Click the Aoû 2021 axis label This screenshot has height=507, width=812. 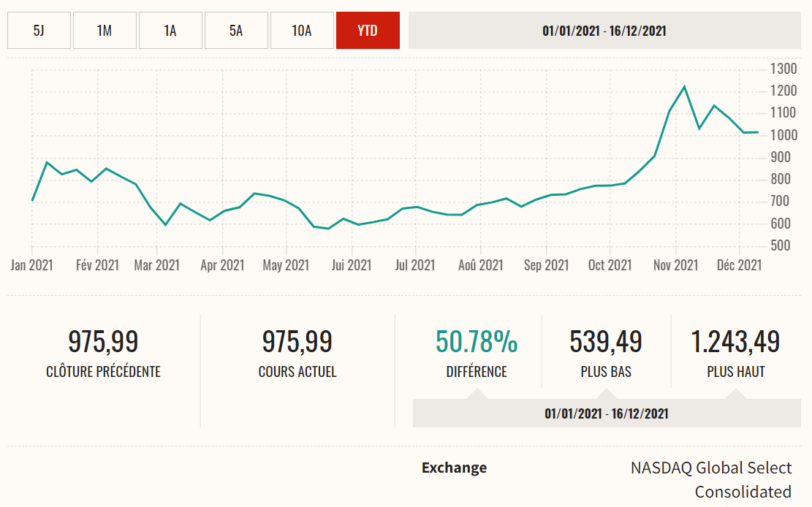pos(480,265)
